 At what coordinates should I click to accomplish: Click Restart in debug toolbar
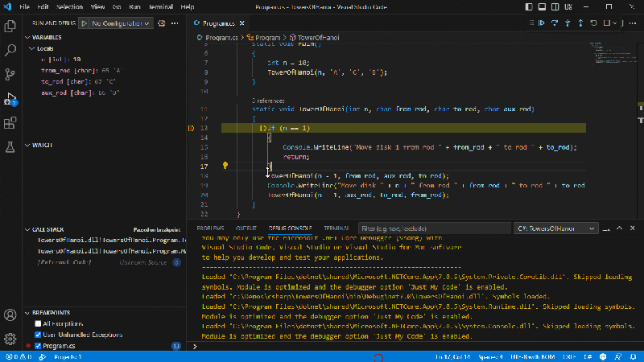click(594, 23)
